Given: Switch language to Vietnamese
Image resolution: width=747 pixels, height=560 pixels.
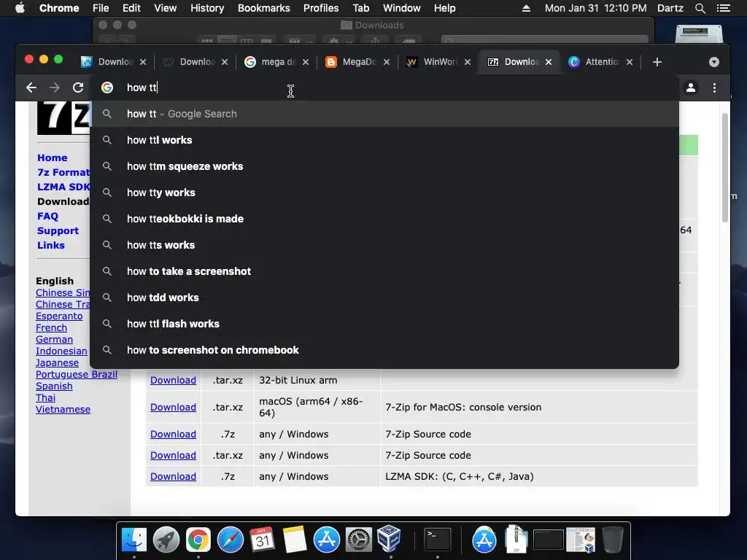Looking at the screenshot, I should 63,410.
